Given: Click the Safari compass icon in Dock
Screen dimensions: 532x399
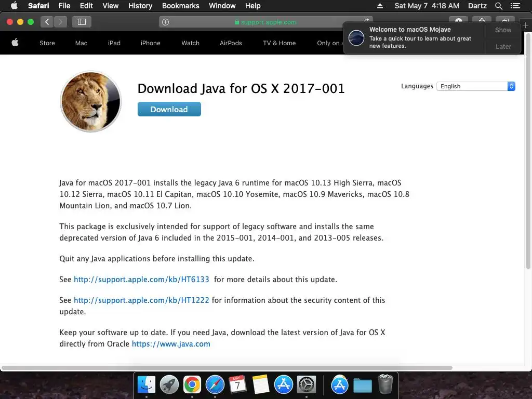Looking at the screenshot, I should (215, 385).
